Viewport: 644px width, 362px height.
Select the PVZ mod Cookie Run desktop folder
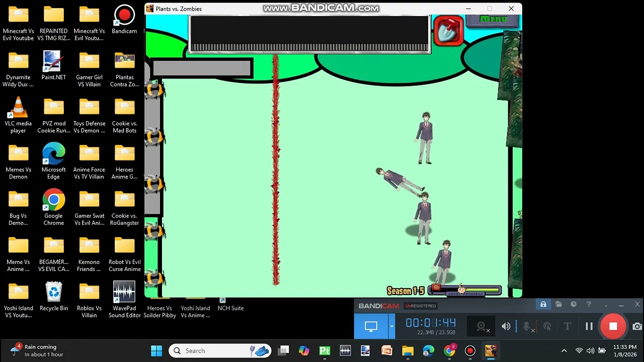54,116
